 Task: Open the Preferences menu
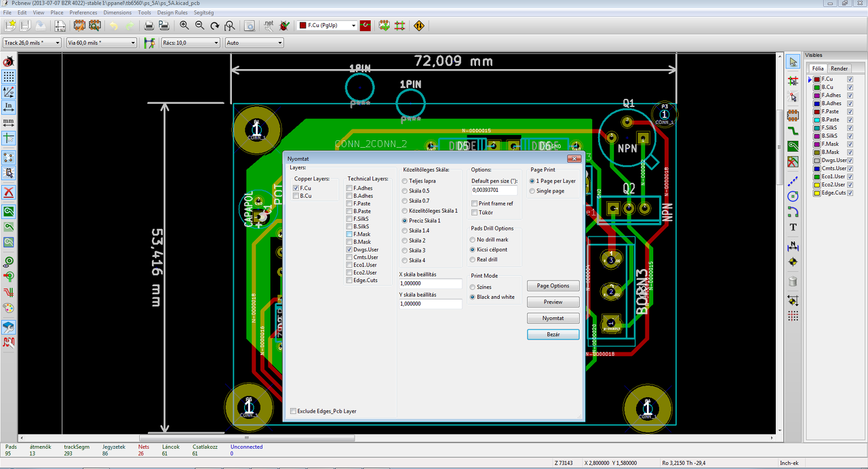coord(83,12)
